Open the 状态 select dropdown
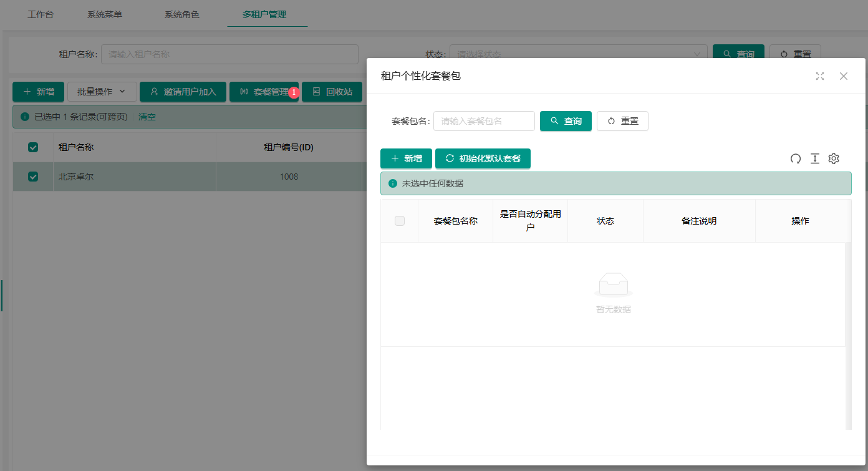 point(578,54)
